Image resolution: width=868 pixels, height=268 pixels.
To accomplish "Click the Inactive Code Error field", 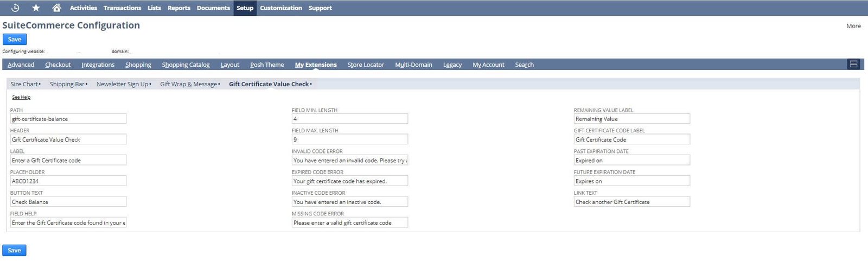I will 350,202.
